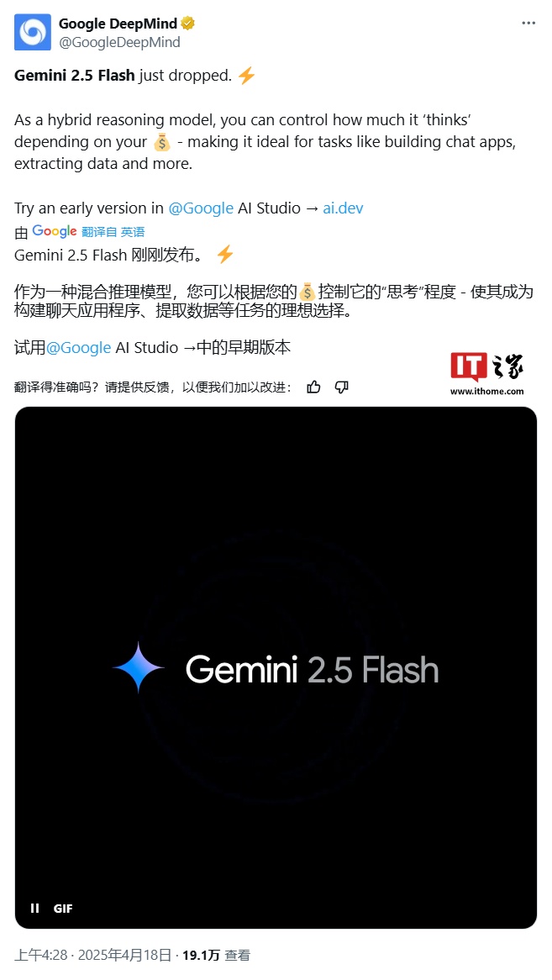Click the @Google mention in English text
Screen dimensions: 552x980
pyautogui.click(x=201, y=208)
